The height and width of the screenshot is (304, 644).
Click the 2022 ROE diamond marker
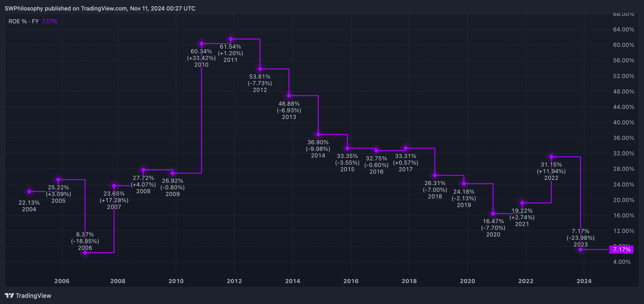551,157
